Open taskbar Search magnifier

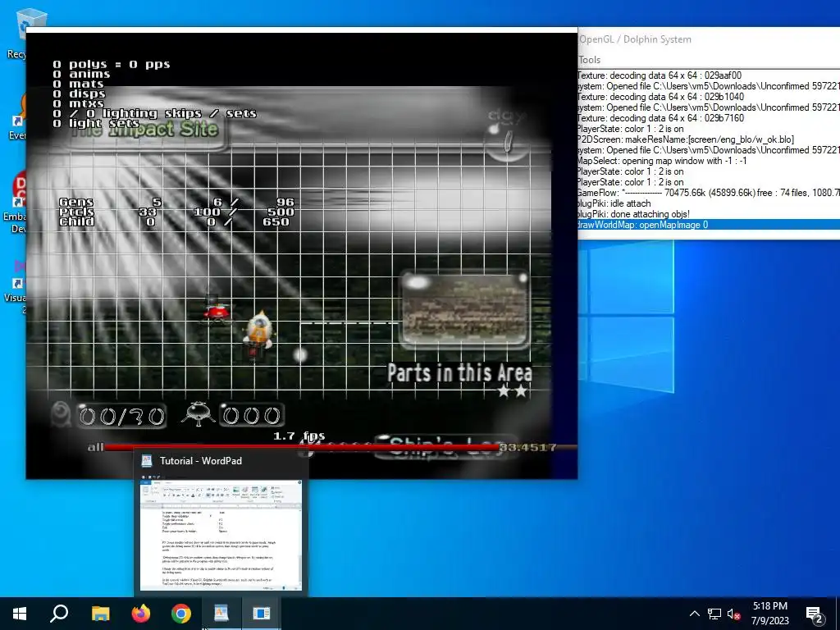point(59,614)
